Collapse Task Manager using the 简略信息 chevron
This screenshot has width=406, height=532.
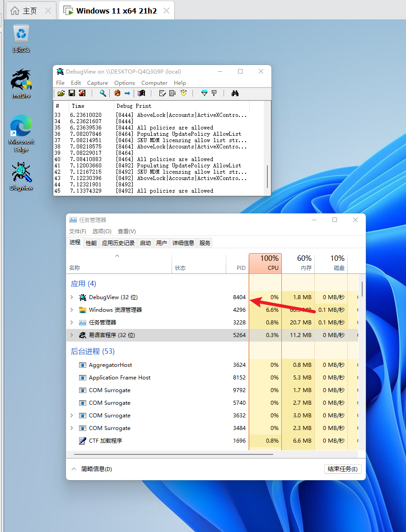point(74,469)
